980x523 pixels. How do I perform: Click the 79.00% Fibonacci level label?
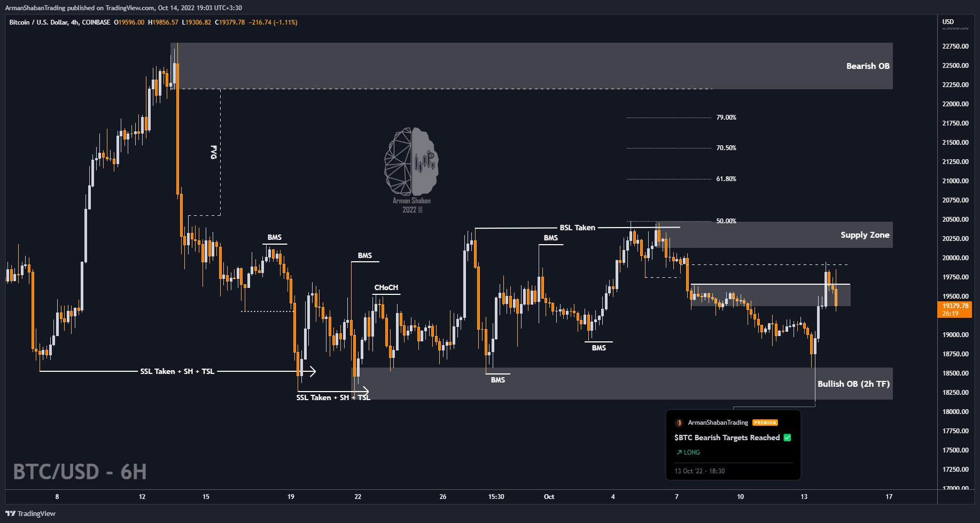coord(726,118)
